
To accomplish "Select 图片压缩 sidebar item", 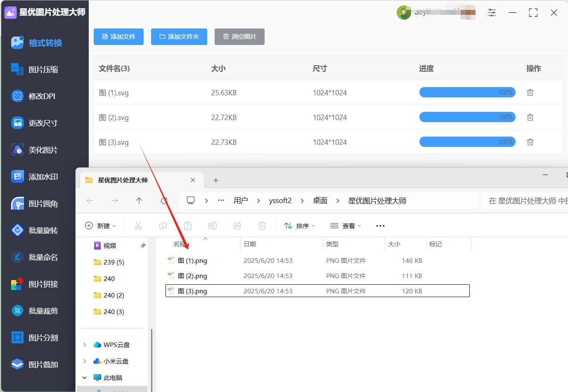I will click(35, 70).
